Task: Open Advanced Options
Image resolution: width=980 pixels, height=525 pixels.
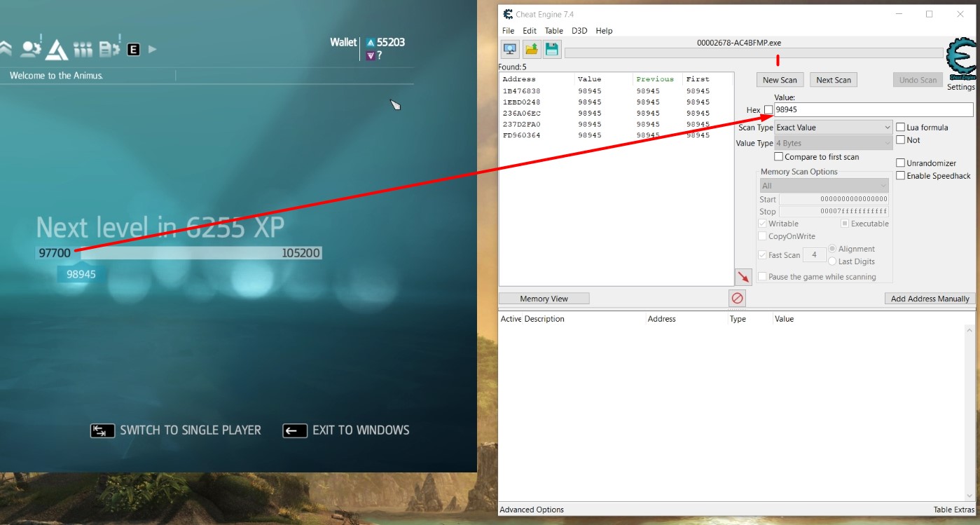Action: (x=532, y=510)
